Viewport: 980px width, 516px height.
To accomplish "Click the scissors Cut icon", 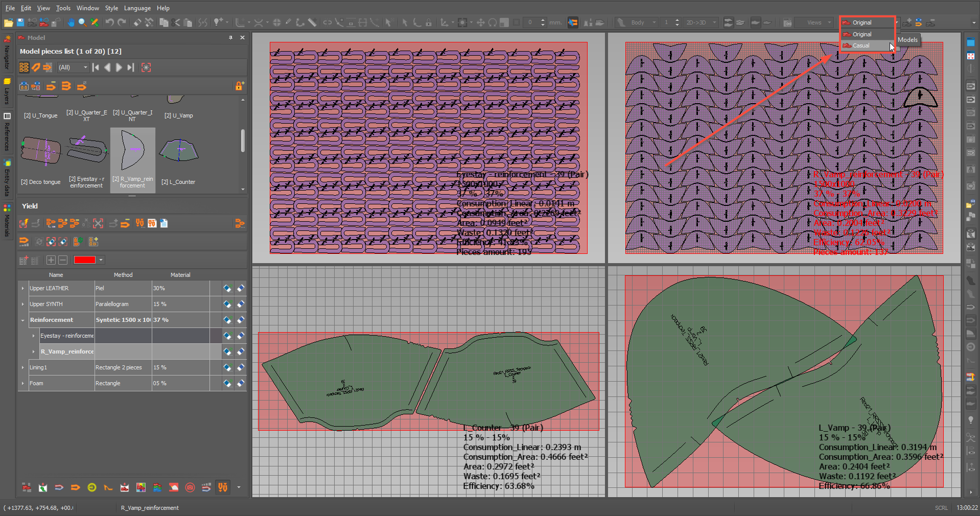I will tap(176, 22).
